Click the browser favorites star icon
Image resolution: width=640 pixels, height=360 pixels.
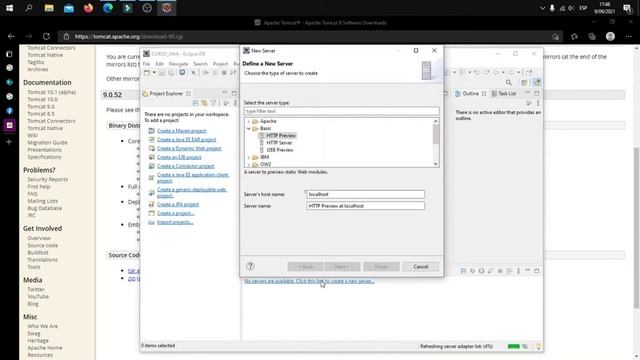(574, 36)
